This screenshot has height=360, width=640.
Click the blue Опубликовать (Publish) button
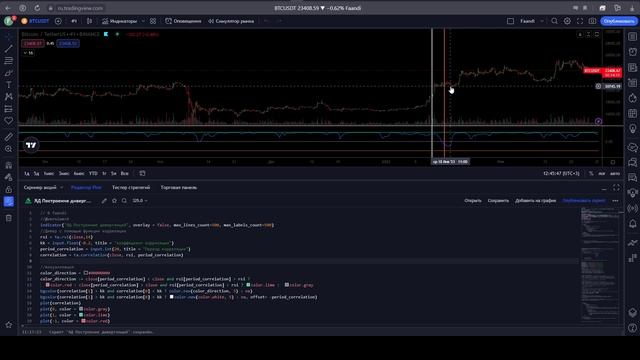(618, 21)
